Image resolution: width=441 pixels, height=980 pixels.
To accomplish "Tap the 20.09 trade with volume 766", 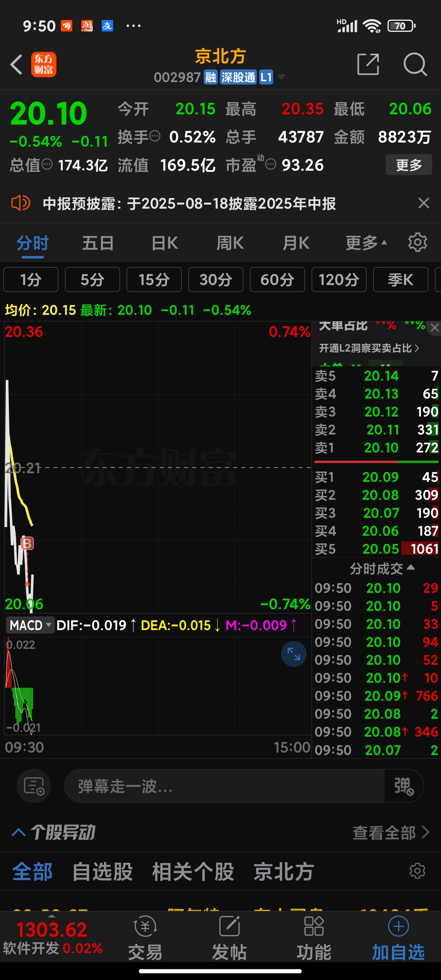I will pos(376,696).
